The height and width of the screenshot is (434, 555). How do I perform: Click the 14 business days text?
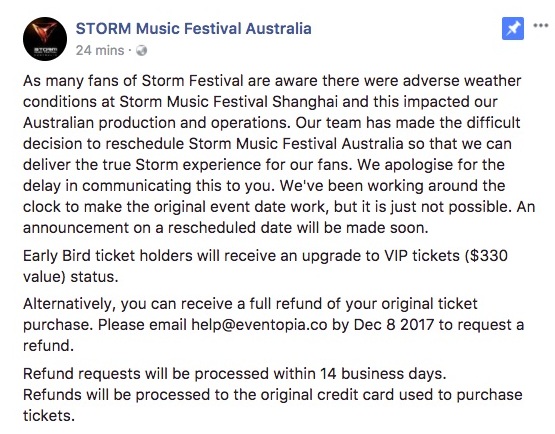click(383, 374)
